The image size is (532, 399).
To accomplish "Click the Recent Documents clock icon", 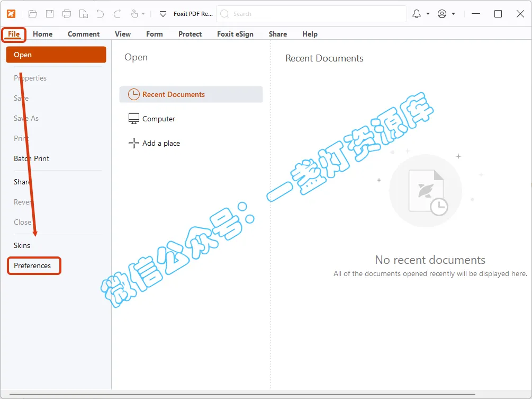I will (x=134, y=94).
